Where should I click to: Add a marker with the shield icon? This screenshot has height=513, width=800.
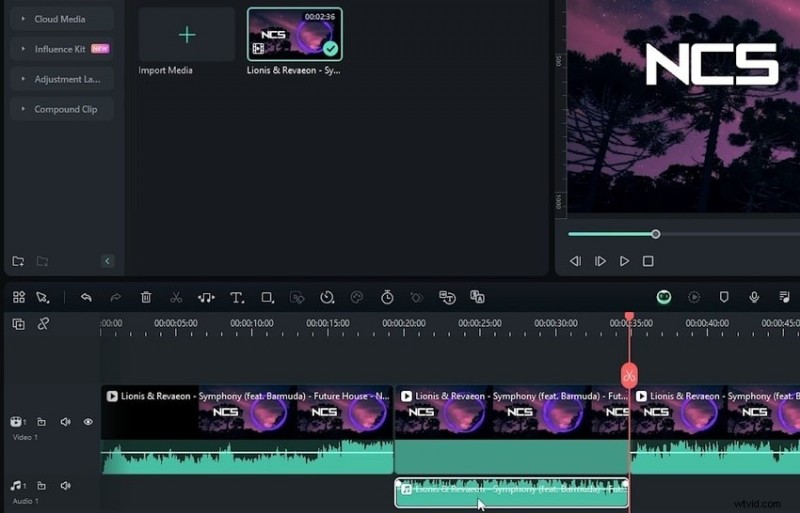click(x=724, y=297)
